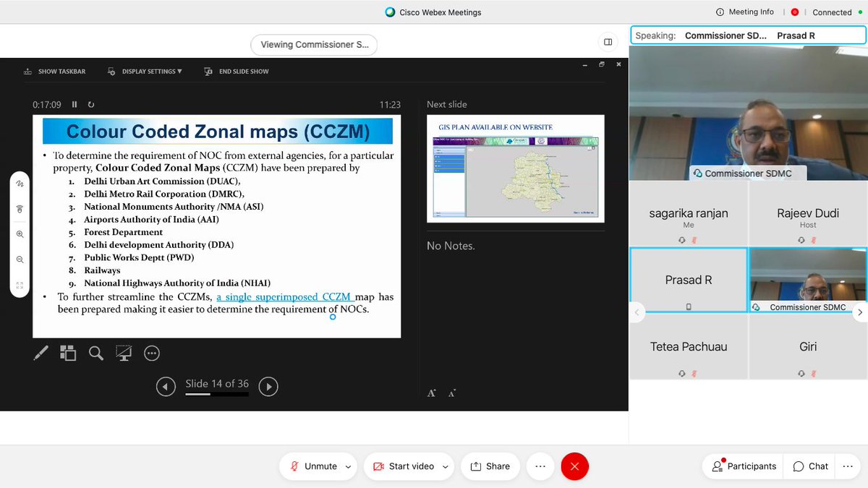This screenshot has height=488, width=868.
Task: Restart the presentation timer
Action: coord(91,105)
